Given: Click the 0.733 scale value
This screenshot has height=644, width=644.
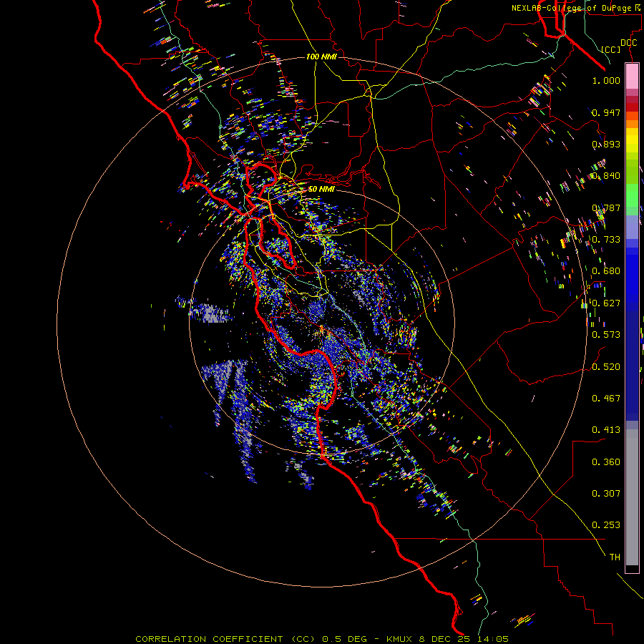Looking at the screenshot, I should coord(606,240).
